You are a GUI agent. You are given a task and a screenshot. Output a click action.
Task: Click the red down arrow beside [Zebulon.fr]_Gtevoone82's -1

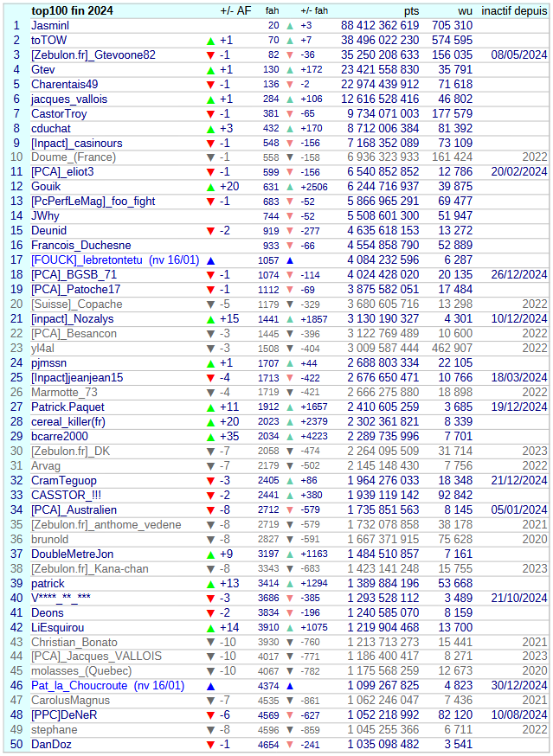[x=210, y=55]
